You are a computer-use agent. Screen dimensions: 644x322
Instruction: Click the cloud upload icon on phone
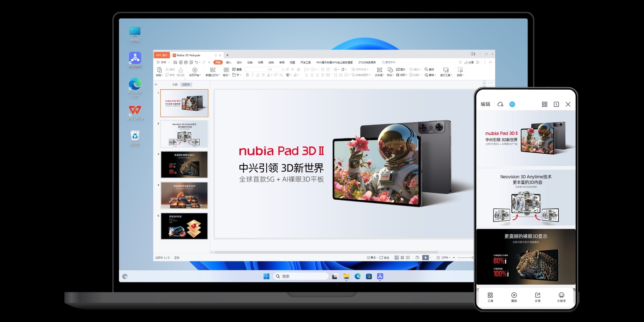tap(500, 104)
